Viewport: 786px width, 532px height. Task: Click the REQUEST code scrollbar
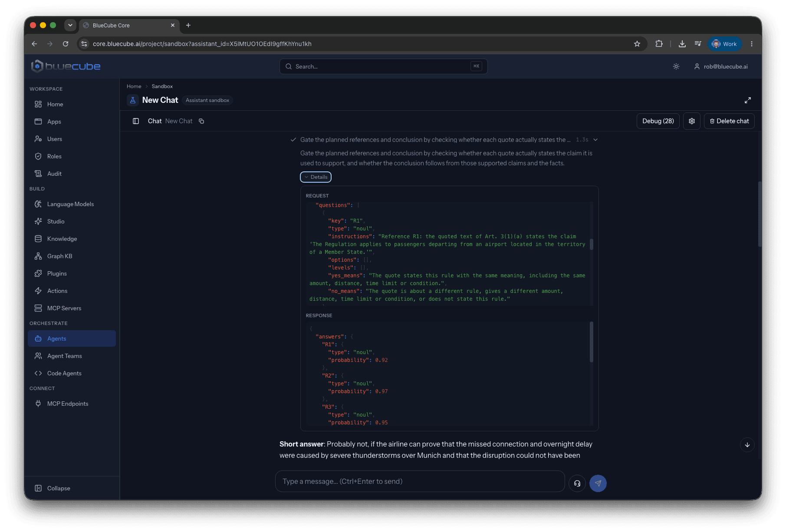coord(591,244)
